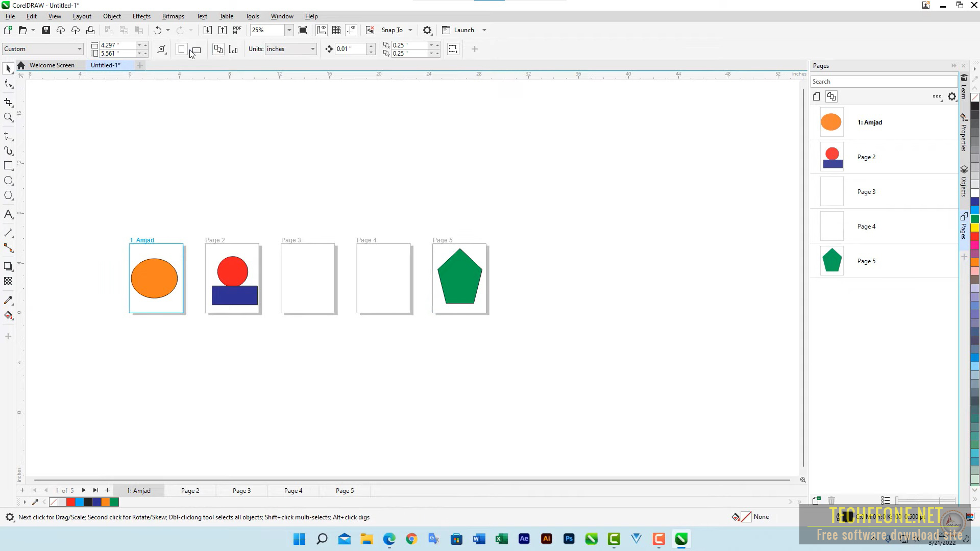
Task: Expand the Snap To options
Action: tap(411, 30)
